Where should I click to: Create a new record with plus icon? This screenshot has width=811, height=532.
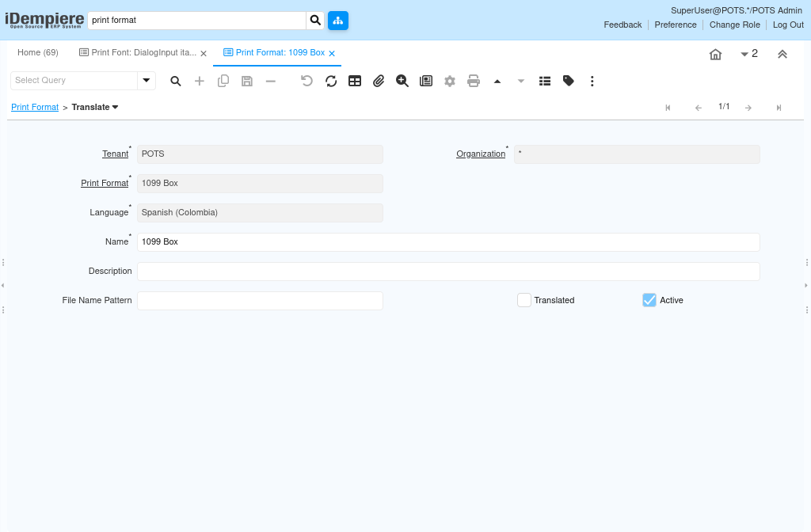pyautogui.click(x=199, y=82)
